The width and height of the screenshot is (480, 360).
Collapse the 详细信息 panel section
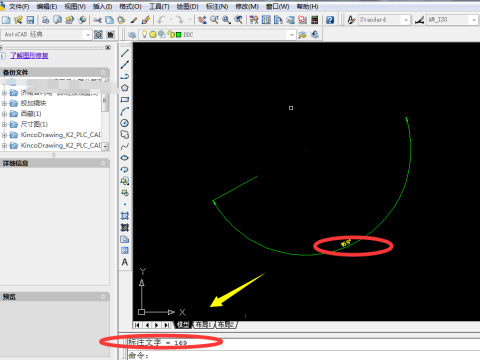[103, 163]
